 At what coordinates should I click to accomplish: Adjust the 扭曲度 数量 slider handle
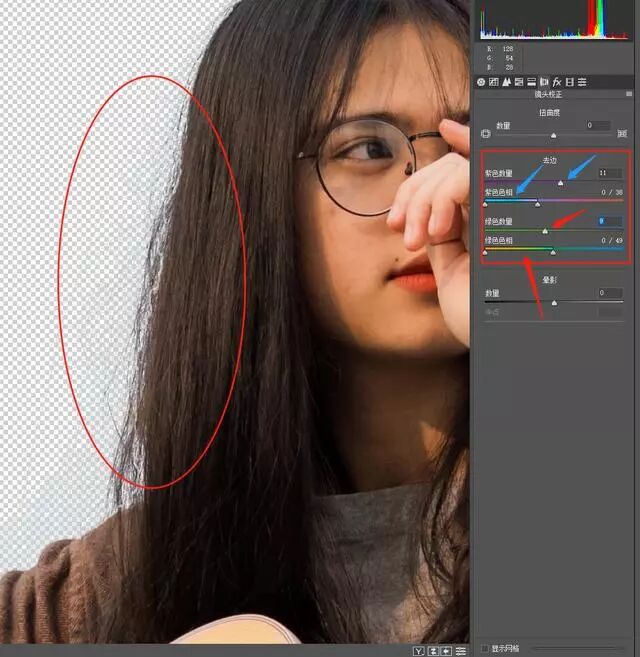[554, 135]
